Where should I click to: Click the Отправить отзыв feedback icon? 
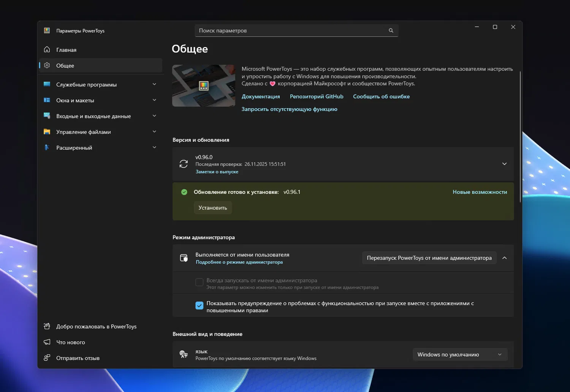pyautogui.click(x=47, y=358)
